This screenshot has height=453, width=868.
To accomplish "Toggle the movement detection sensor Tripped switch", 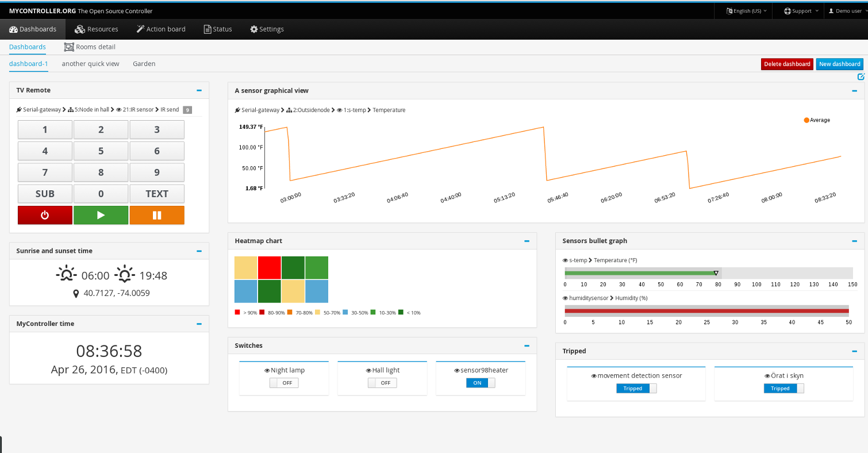I will [636, 389].
